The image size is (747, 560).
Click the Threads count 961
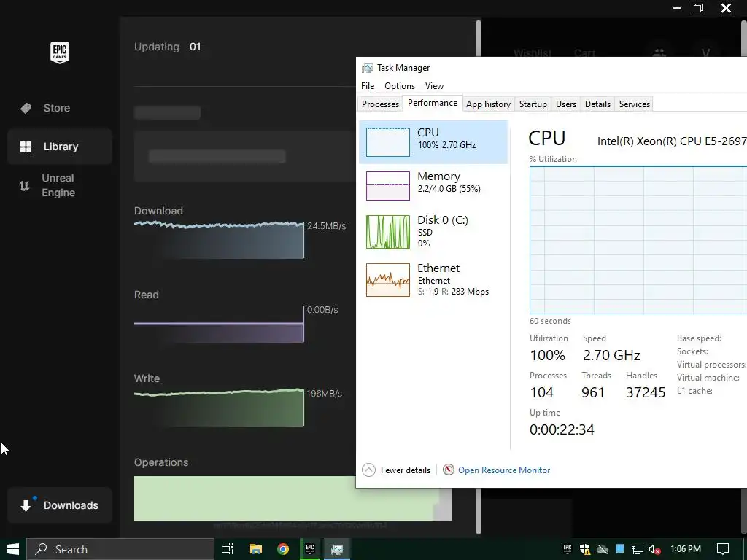(593, 392)
